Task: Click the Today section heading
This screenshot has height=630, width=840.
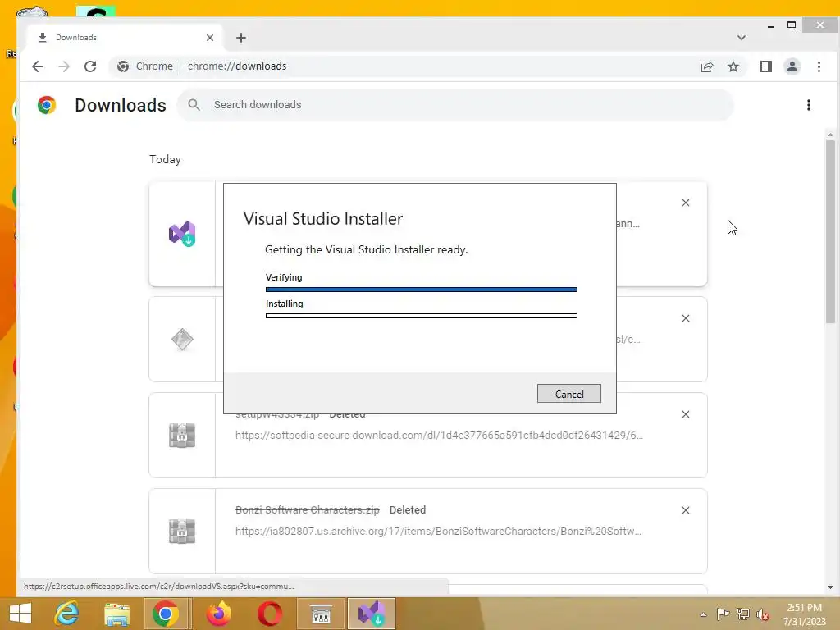Action: point(165,160)
